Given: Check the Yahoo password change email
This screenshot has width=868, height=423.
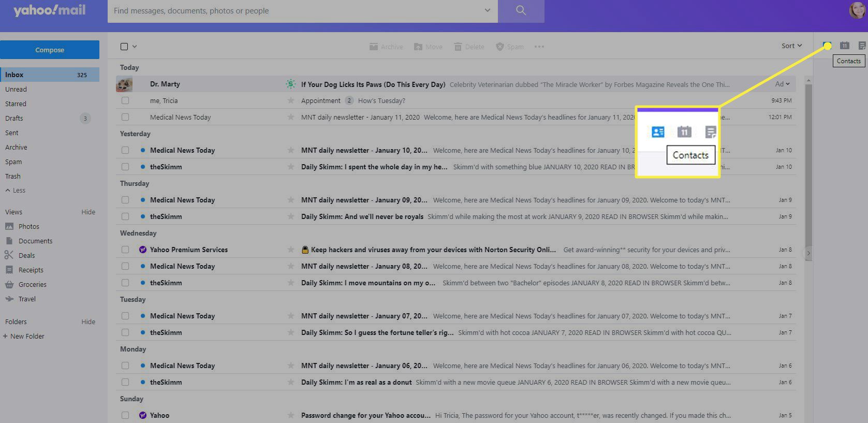Looking at the screenshot, I should point(125,415).
